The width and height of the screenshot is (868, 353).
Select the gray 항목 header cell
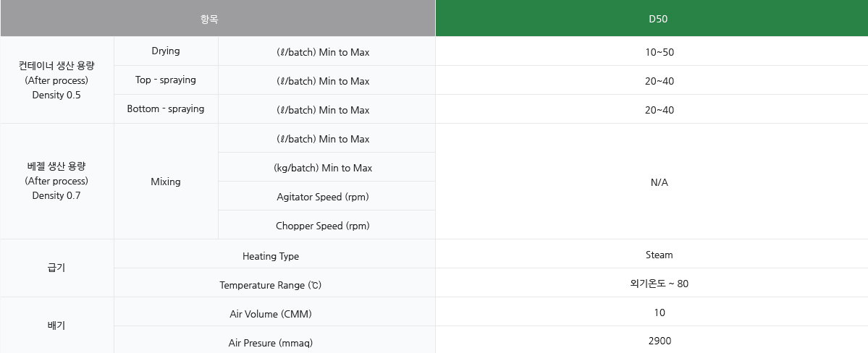click(209, 19)
